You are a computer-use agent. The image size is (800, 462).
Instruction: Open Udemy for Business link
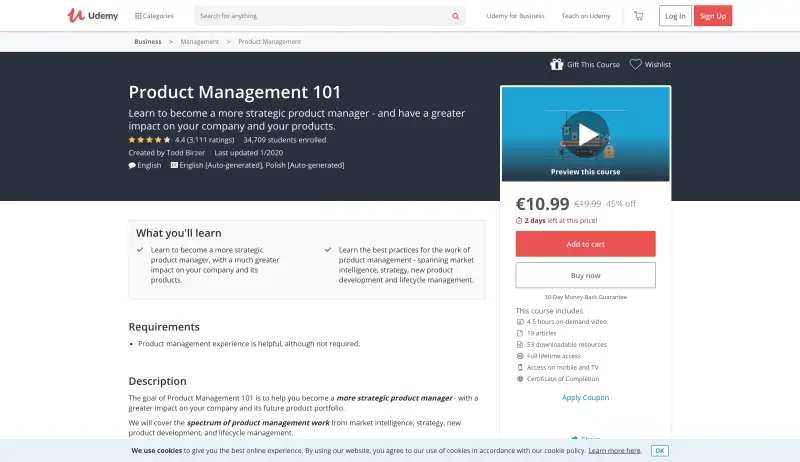click(515, 16)
